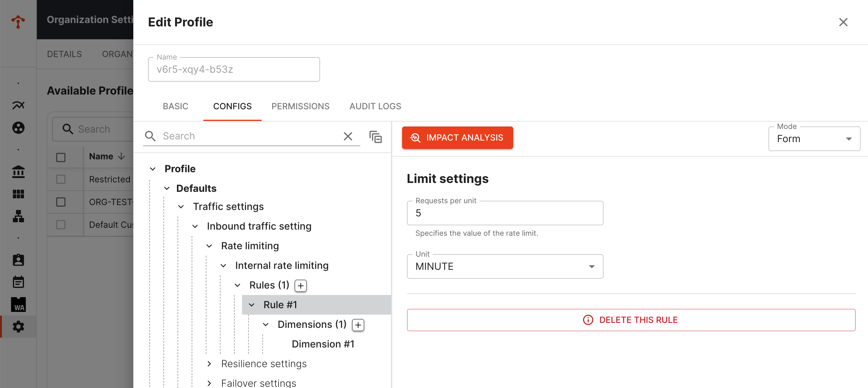Expand the Resilience settings node
This screenshot has width=868, height=388.
click(209, 364)
